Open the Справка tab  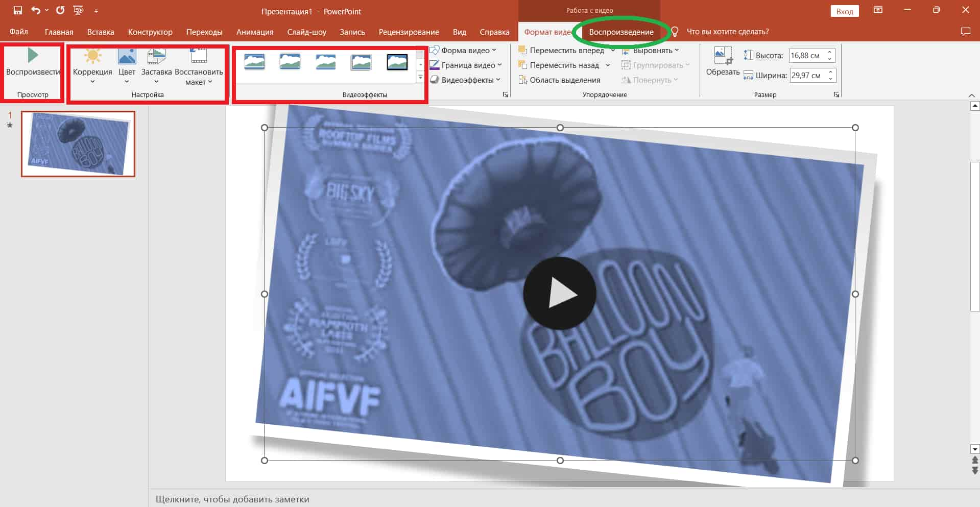pyautogui.click(x=494, y=32)
